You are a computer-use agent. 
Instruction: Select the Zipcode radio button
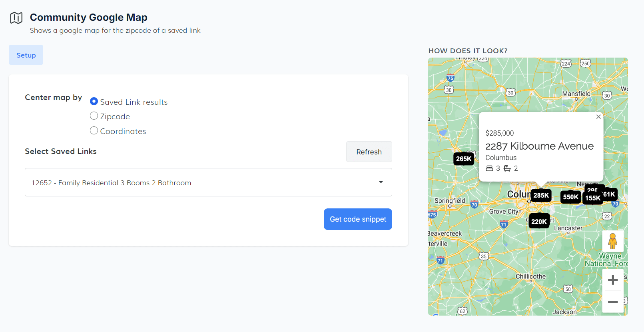click(94, 116)
